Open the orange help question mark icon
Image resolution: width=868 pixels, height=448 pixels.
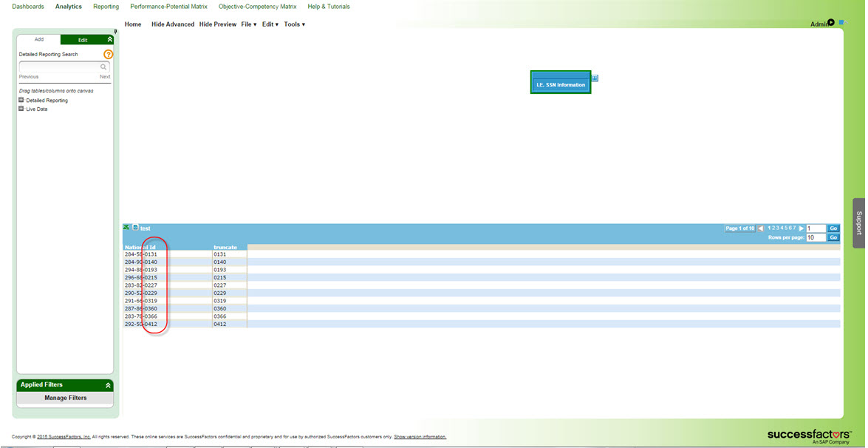(109, 54)
